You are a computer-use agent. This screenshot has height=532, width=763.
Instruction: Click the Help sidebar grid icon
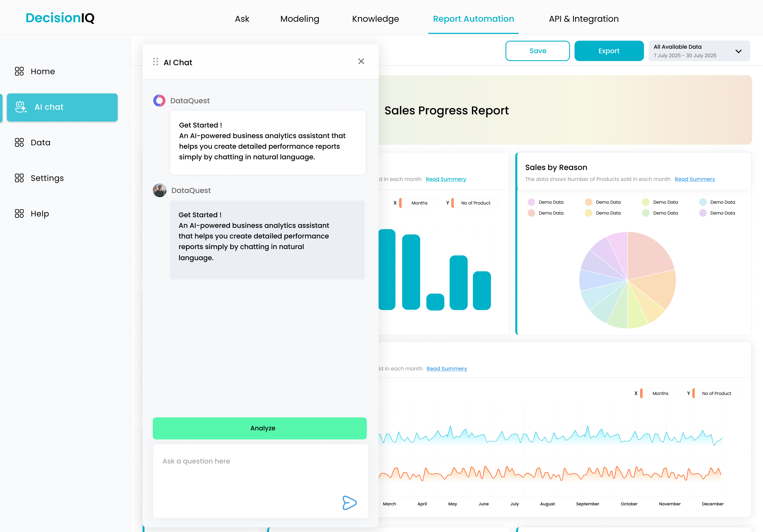(x=19, y=213)
